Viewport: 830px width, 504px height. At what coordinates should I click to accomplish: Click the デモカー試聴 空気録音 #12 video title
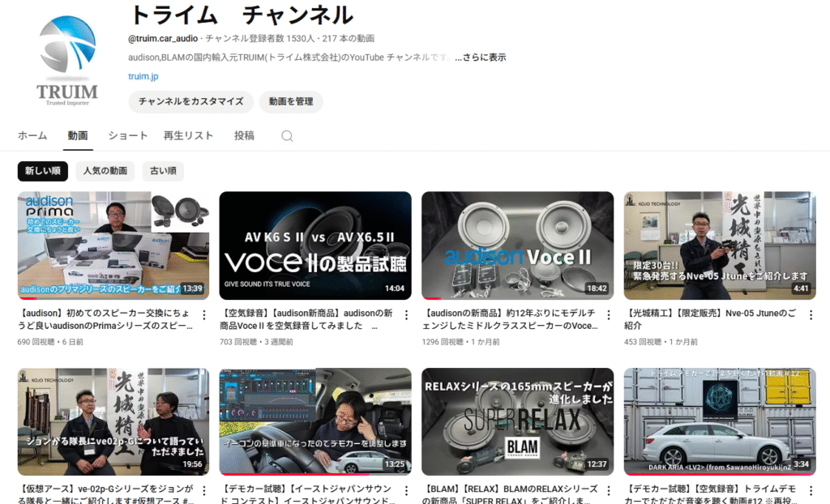pyautogui.click(x=711, y=494)
